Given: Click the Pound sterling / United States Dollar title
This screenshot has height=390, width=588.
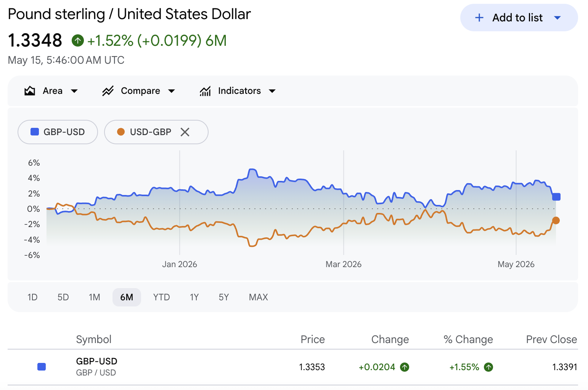Looking at the screenshot, I should coord(129,14).
